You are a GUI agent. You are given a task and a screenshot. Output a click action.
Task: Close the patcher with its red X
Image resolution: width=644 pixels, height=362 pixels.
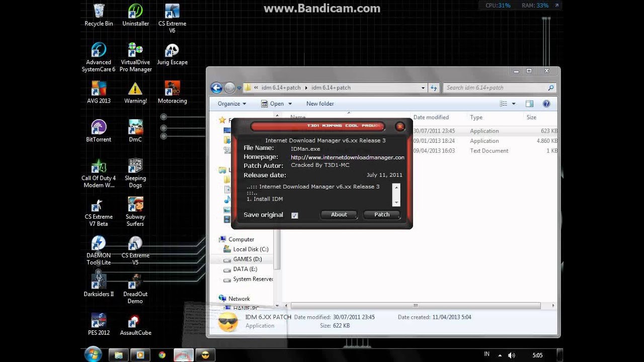click(400, 127)
